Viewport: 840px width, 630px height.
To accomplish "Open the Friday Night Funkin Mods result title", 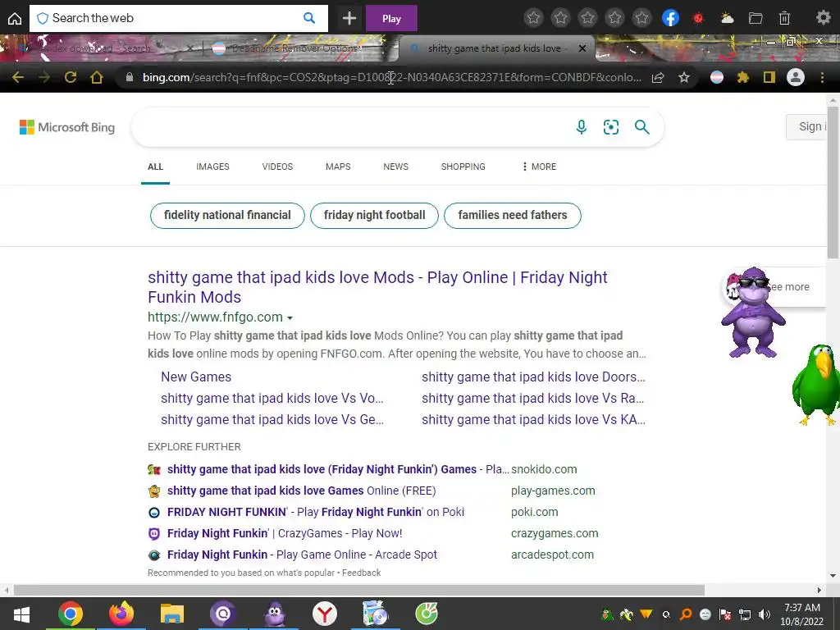I will (x=377, y=287).
